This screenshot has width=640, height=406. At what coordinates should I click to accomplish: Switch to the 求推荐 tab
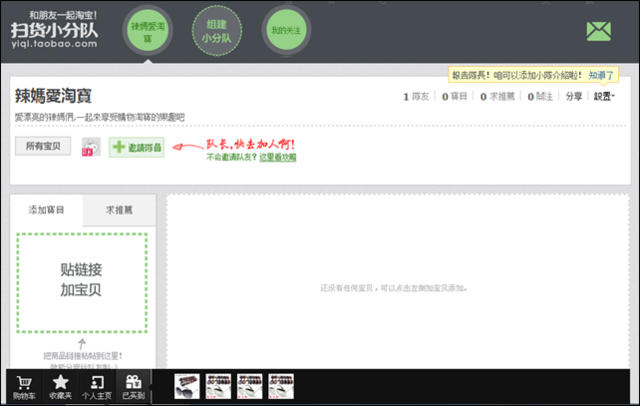tap(119, 210)
